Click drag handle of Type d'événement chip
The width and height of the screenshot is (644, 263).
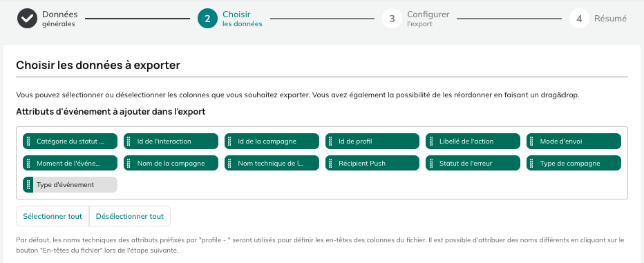(28, 184)
